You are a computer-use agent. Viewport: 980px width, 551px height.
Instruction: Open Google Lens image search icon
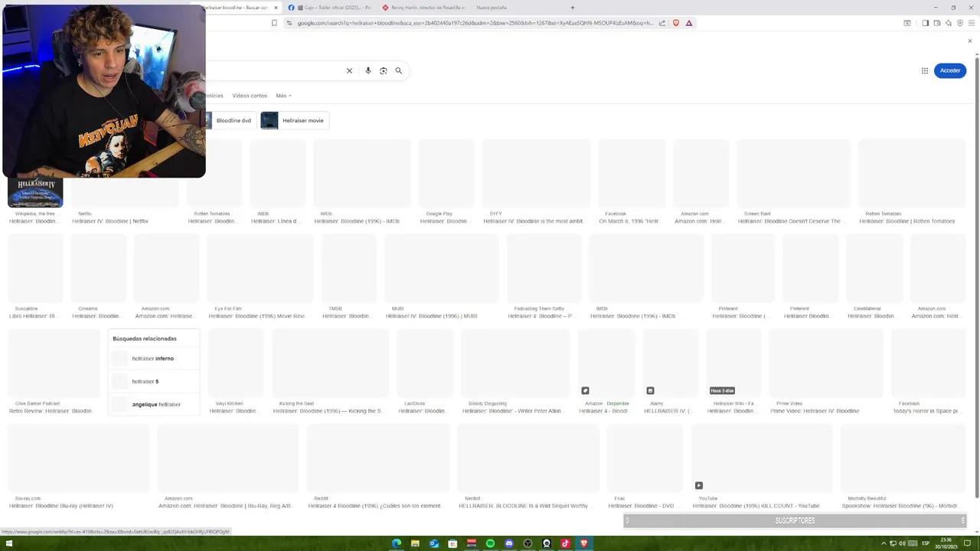(383, 70)
